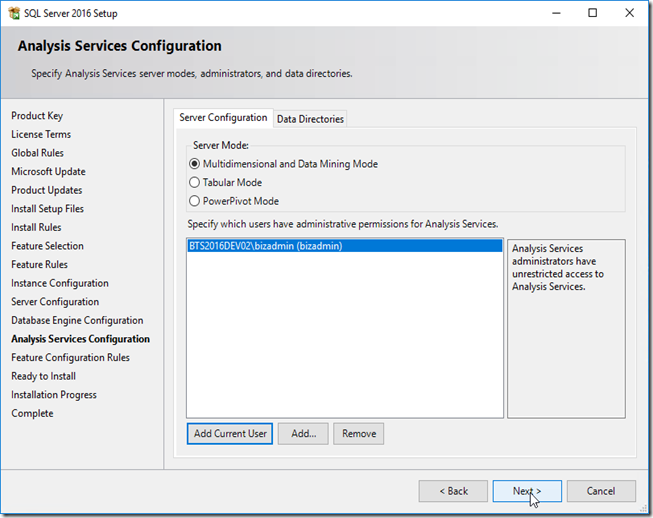
Task: Open the Data Directories tab
Action: coord(310,119)
